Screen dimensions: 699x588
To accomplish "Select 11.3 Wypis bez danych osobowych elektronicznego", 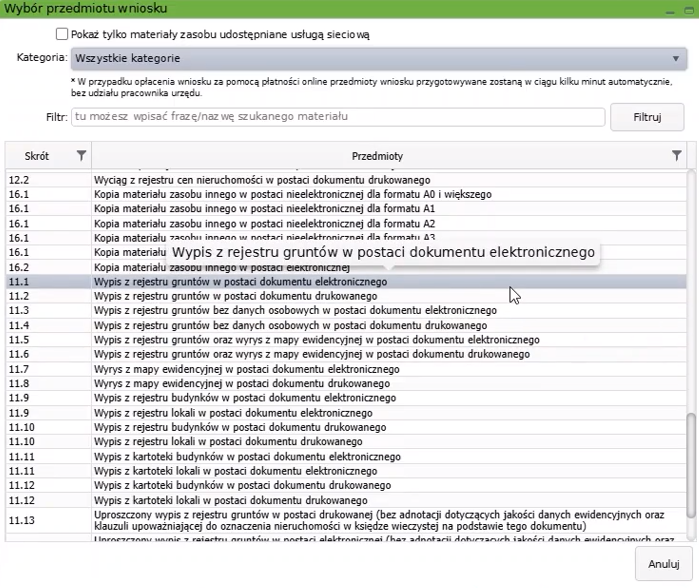I will click(295, 311).
